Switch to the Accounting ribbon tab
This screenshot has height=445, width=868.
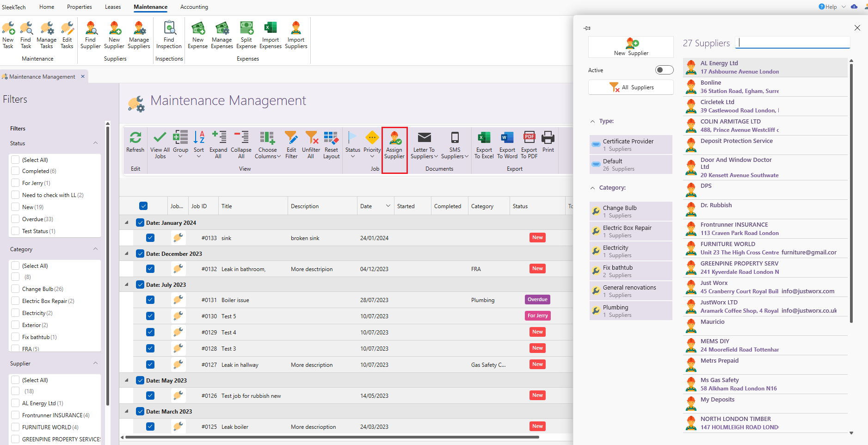[x=194, y=7]
